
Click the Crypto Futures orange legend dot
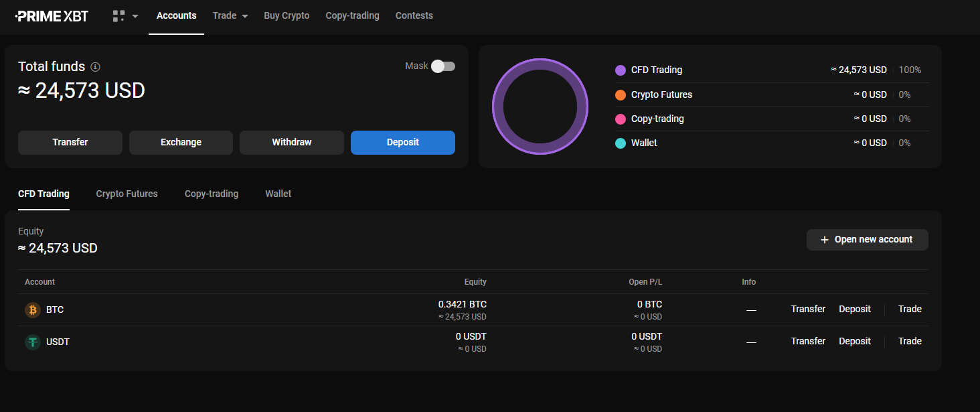click(621, 94)
